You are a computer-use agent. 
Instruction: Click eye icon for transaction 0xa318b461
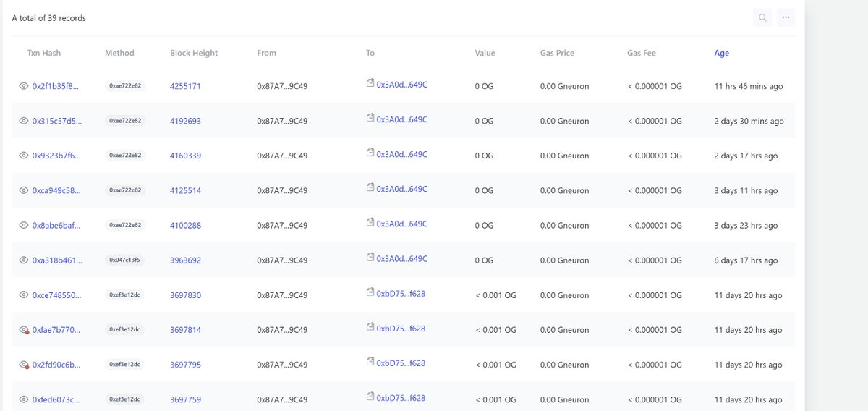[x=24, y=260]
